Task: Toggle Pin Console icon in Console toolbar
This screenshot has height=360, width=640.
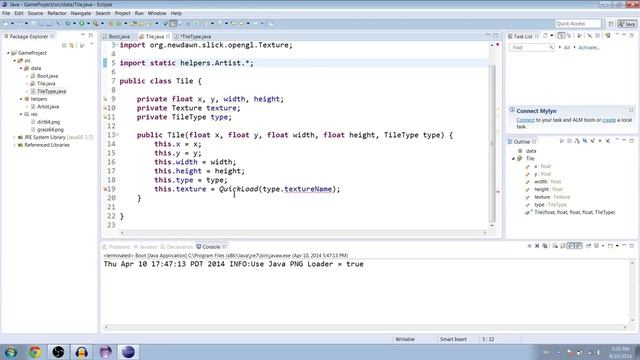Action: coord(589,246)
